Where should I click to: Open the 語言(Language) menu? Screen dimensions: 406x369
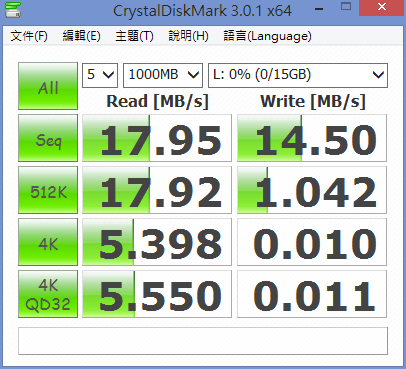click(267, 36)
